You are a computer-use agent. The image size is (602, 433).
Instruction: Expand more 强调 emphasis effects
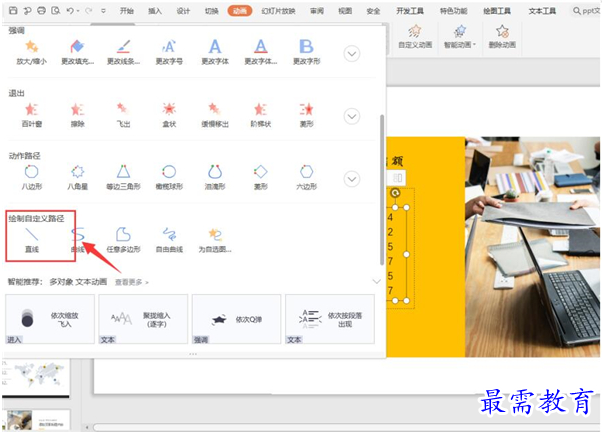352,53
